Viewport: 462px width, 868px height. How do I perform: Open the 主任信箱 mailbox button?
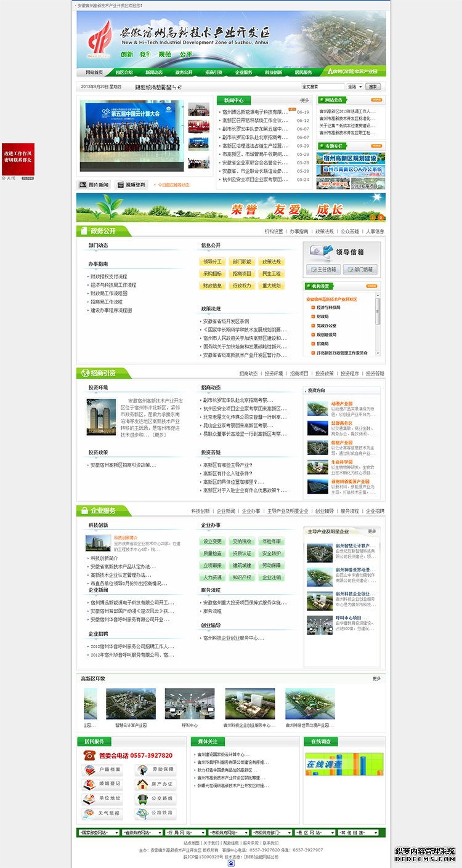(x=323, y=270)
